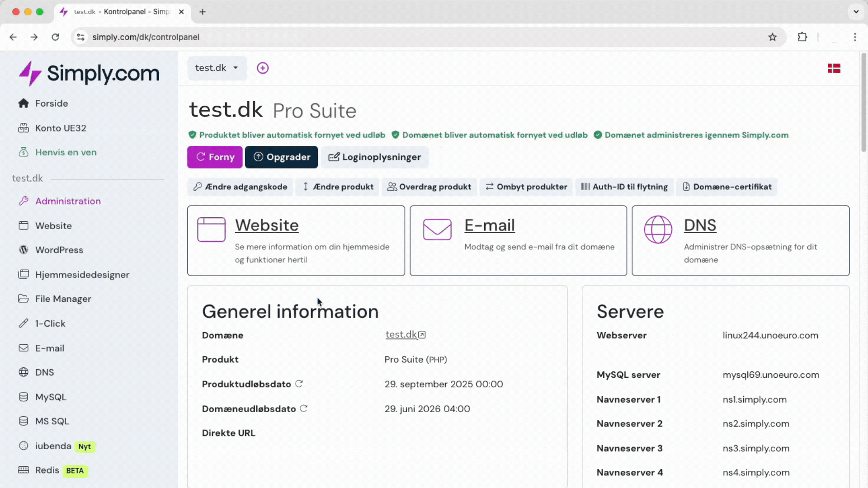Reload the page with browser refresh icon

55,37
